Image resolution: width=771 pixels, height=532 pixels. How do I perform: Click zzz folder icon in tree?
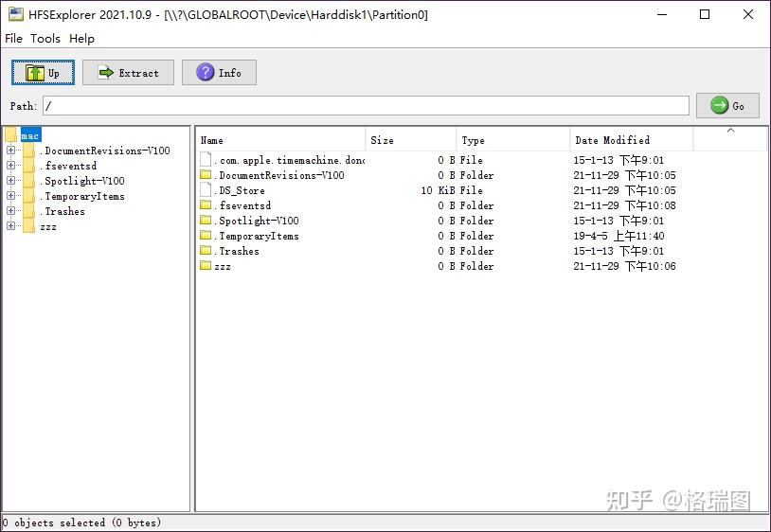pos(29,226)
